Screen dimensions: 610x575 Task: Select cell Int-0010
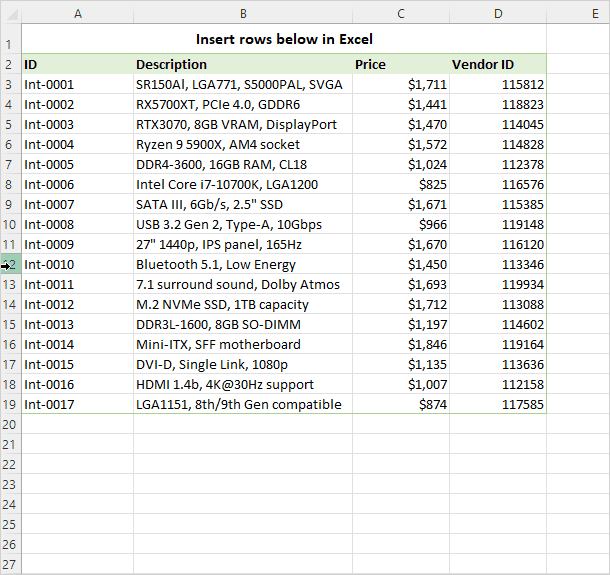78,265
